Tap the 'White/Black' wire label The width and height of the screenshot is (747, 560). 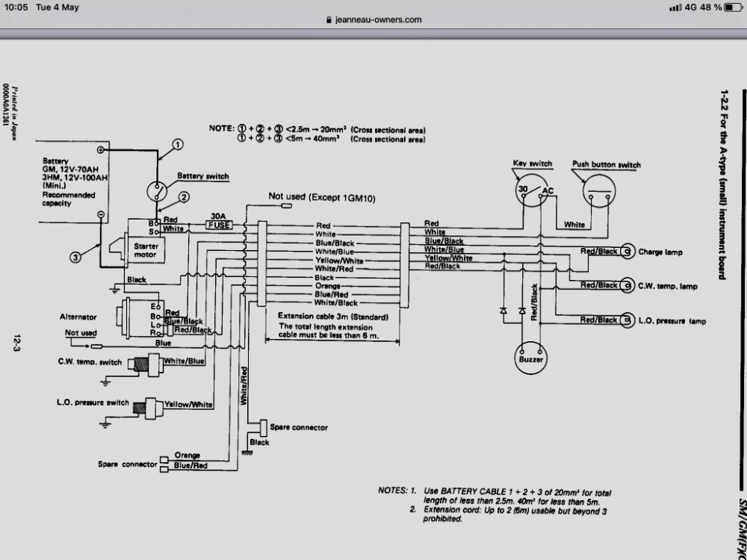336,303
